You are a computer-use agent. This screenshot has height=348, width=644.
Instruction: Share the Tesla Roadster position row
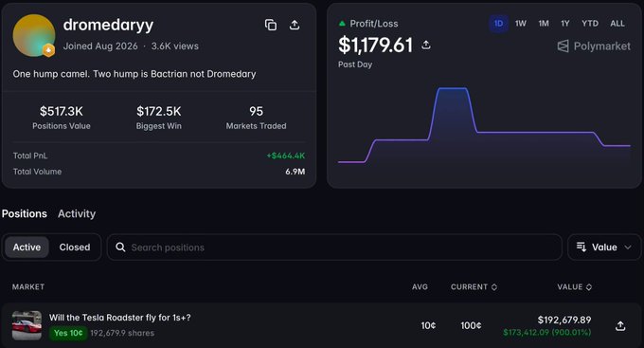620,326
